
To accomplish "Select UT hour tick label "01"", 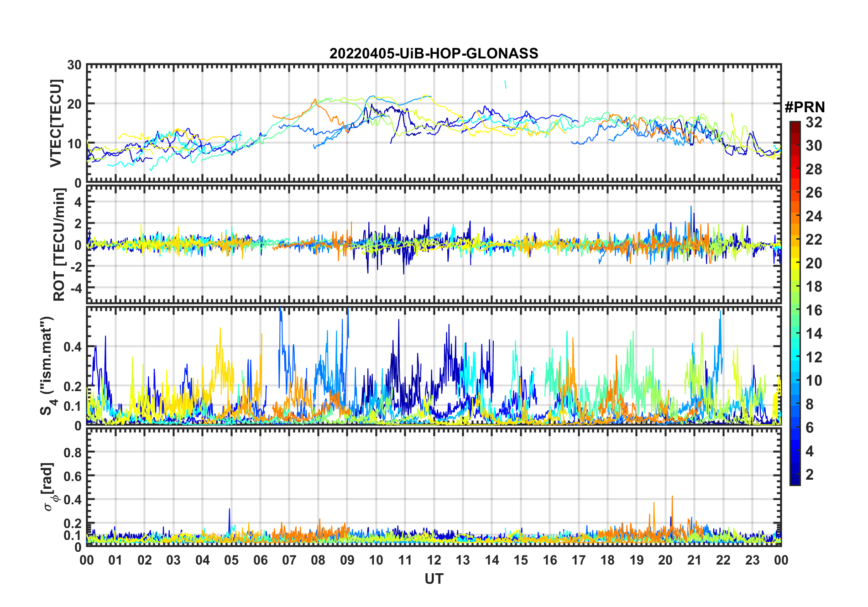I will point(115,560).
